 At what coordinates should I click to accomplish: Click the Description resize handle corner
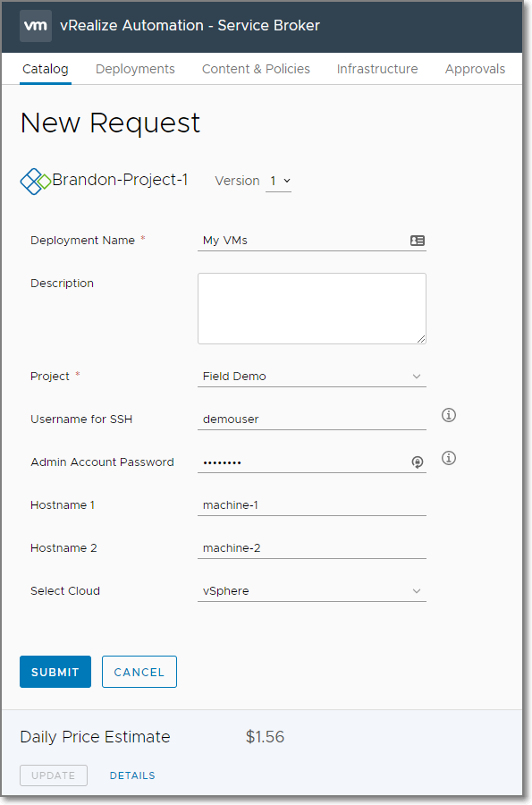pyautogui.click(x=421, y=339)
